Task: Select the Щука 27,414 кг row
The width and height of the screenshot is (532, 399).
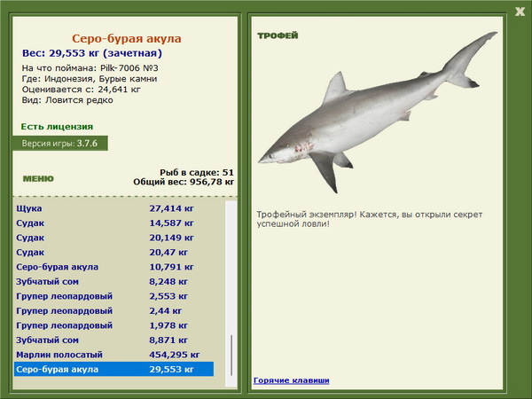Action: coord(114,208)
